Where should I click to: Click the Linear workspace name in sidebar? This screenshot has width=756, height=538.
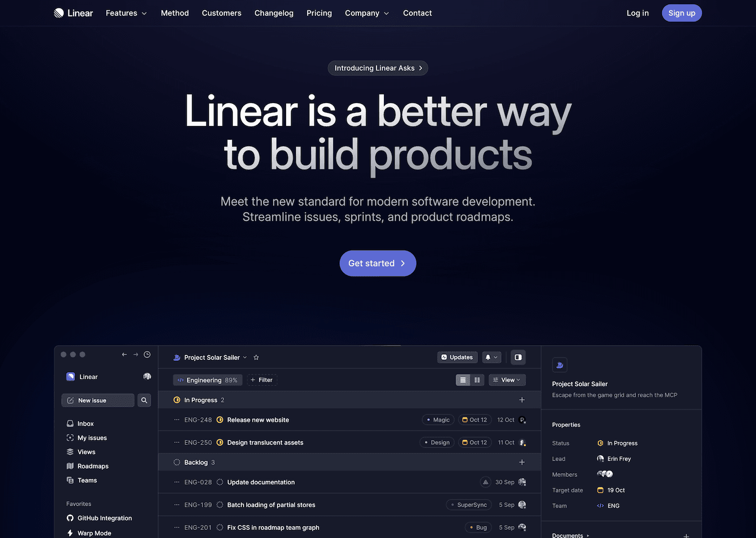[89, 376]
